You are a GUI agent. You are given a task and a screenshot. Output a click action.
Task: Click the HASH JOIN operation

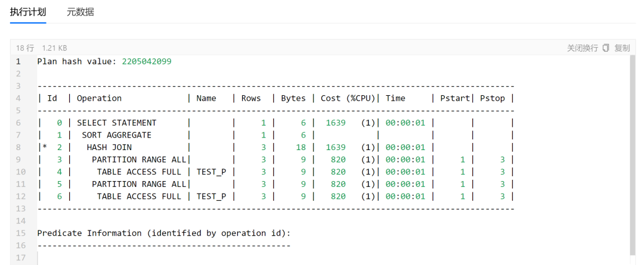click(x=109, y=147)
